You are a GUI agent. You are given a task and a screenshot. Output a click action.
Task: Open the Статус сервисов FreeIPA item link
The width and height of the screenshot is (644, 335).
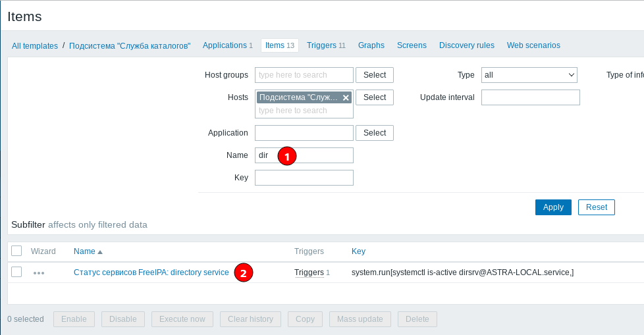tap(151, 272)
